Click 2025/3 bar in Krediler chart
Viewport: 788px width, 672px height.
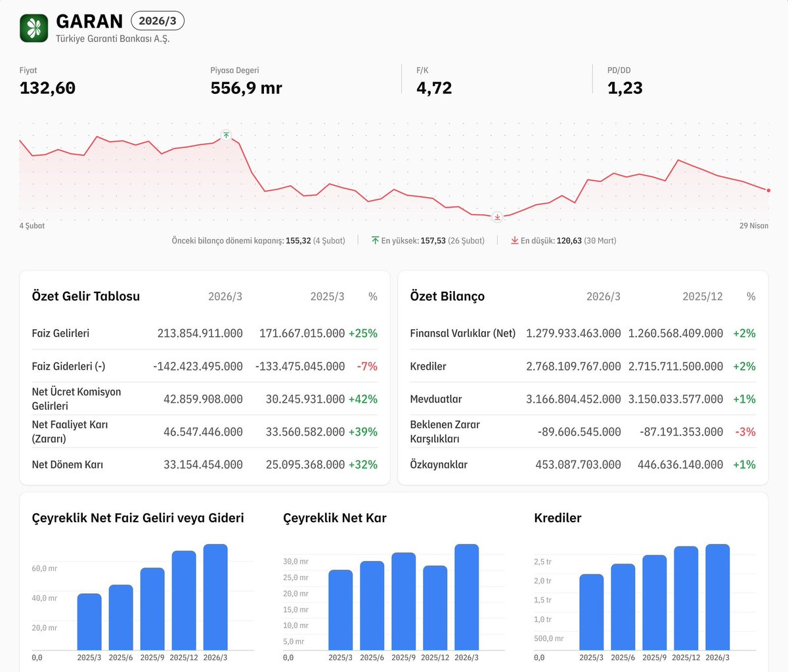(x=591, y=612)
